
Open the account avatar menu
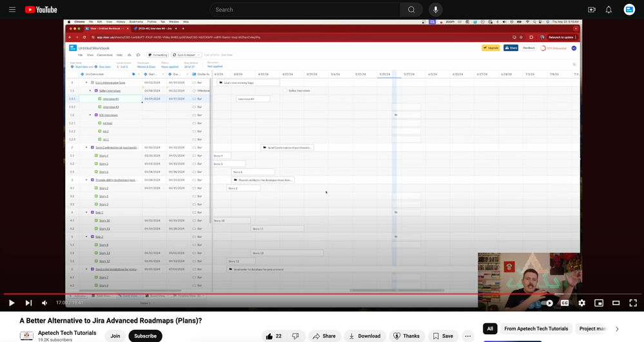(x=629, y=10)
